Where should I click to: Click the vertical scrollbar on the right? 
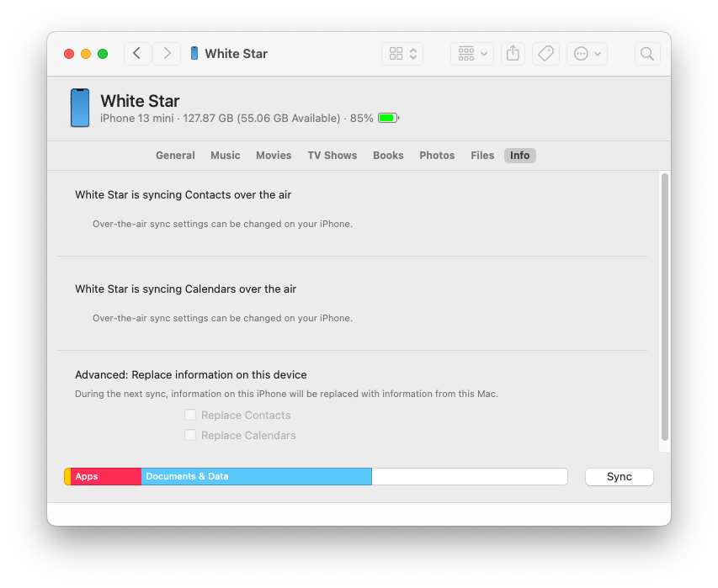(x=664, y=307)
